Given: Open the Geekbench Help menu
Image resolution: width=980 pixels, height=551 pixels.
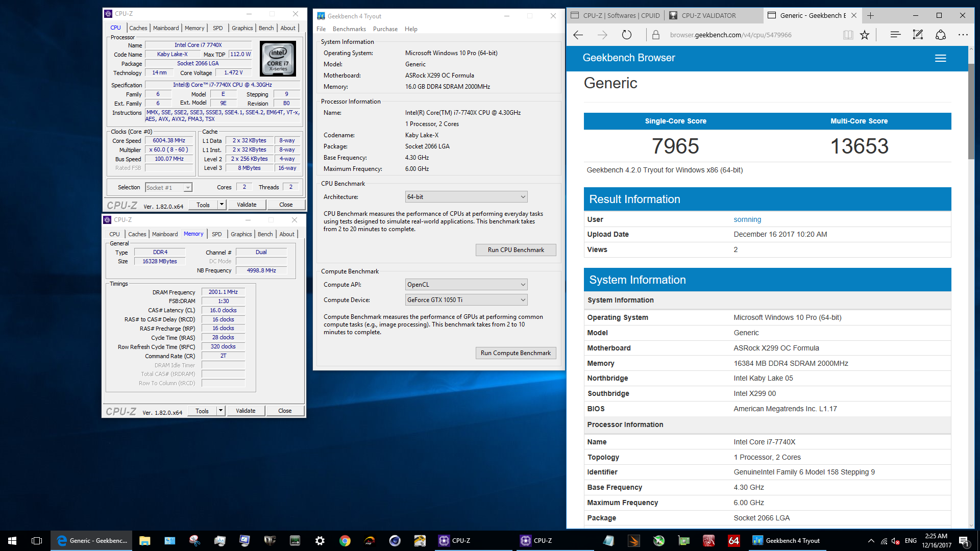Looking at the screenshot, I should coord(411,29).
